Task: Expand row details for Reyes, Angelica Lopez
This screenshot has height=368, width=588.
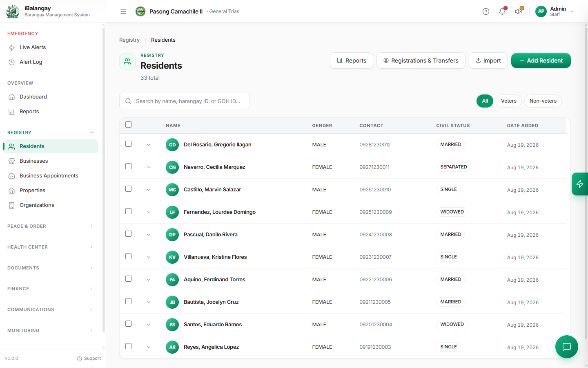Action: (x=149, y=347)
